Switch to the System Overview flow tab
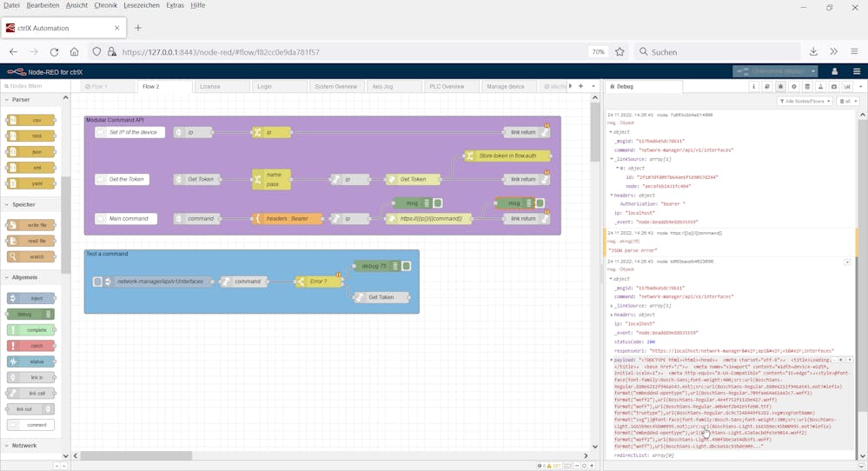The image size is (868, 471). click(x=336, y=86)
